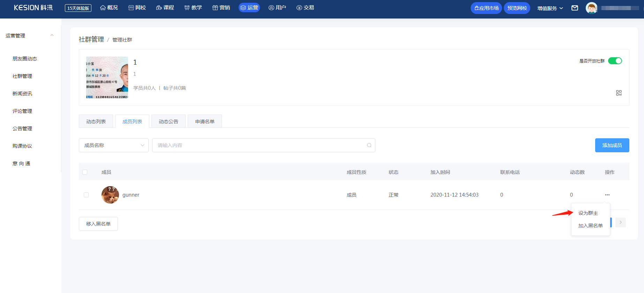The image size is (644, 293).
Task: Select 设为群主 from the popup menu
Action: (588, 213)
